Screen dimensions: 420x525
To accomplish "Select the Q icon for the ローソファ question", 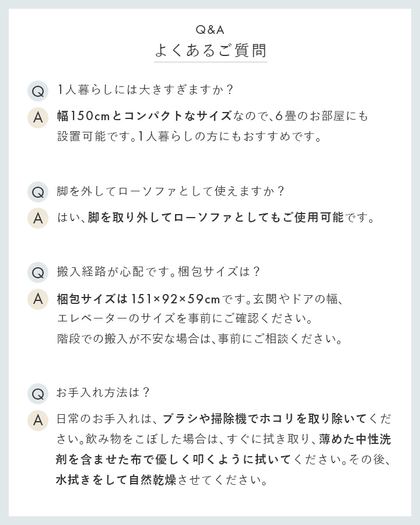I will pyautogui.click(x=38, y=192).
